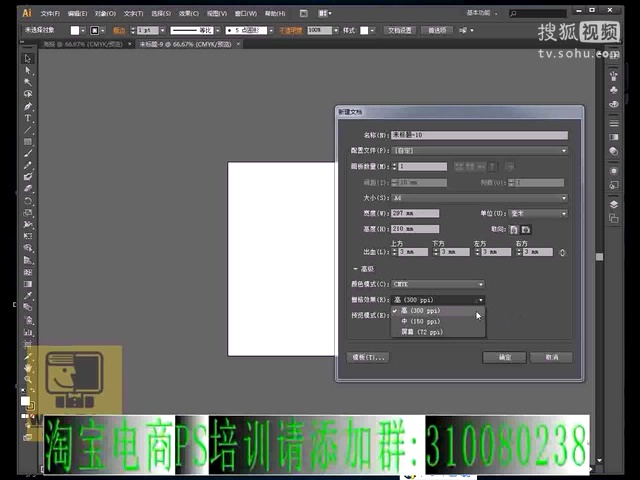Viewport: 640px width, 480px height.
Task: Select the Rectangle tool
Action: point(28,142)
